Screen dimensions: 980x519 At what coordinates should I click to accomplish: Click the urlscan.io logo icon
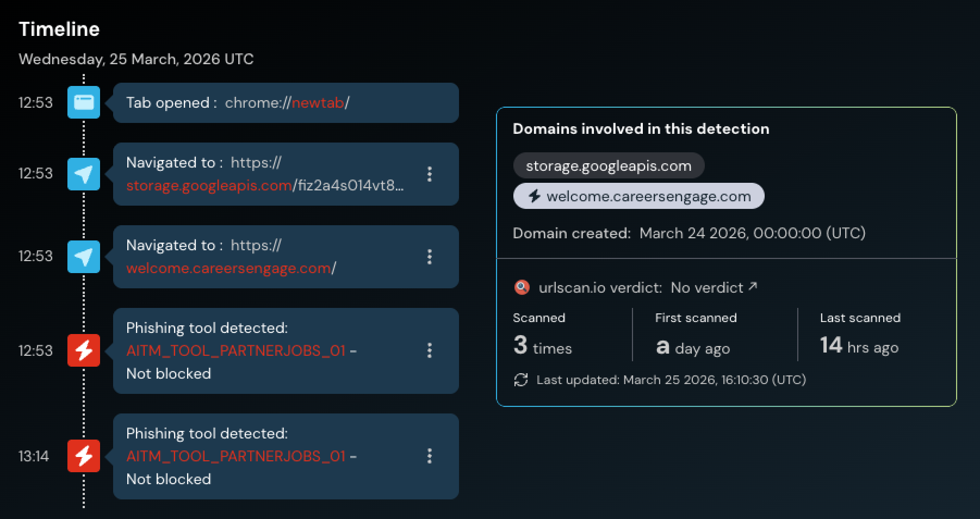522,287
